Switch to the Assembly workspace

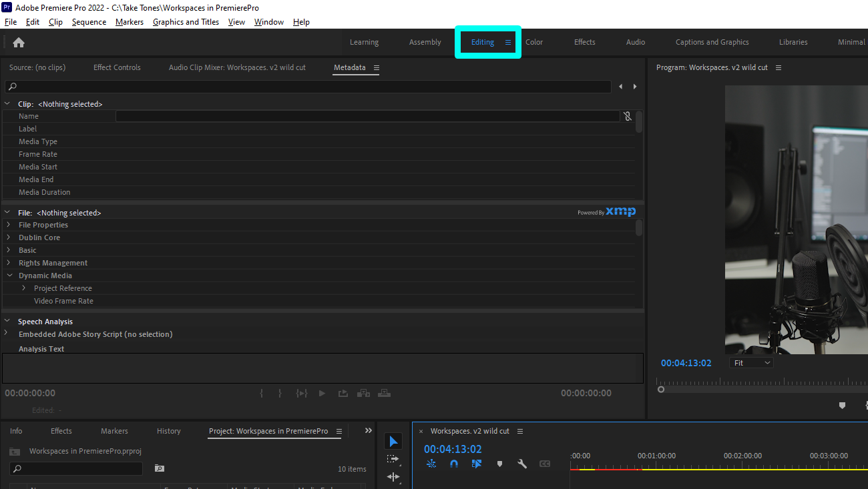tap(425, 42)
